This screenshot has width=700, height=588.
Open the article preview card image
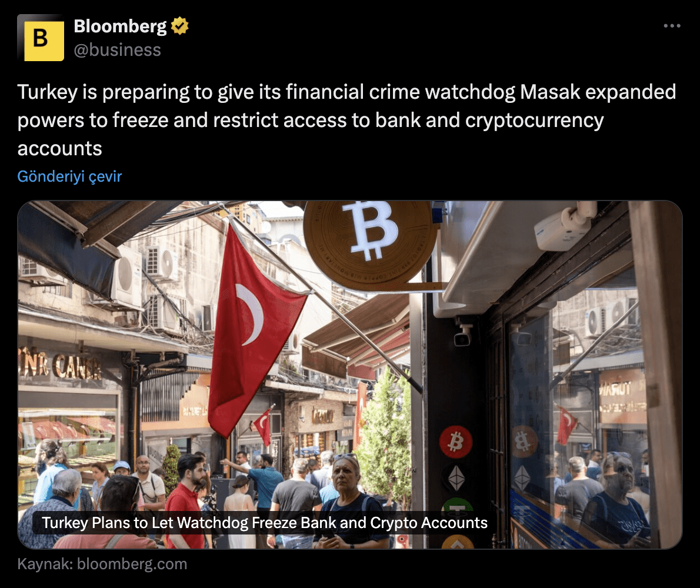coord(350,375)
